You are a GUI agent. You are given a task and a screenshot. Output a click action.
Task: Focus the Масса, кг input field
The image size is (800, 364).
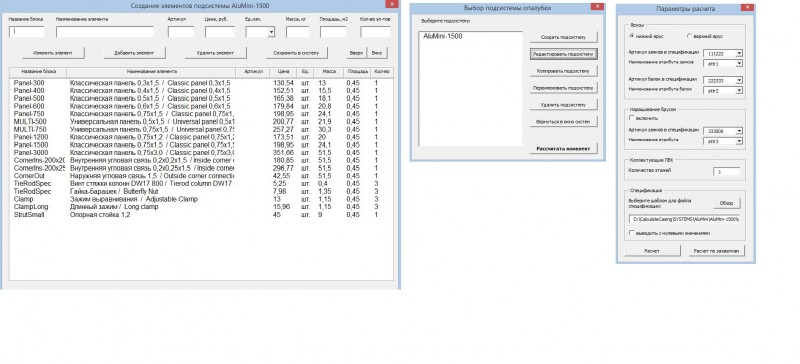pyautogui.click(x=297, y=32)
